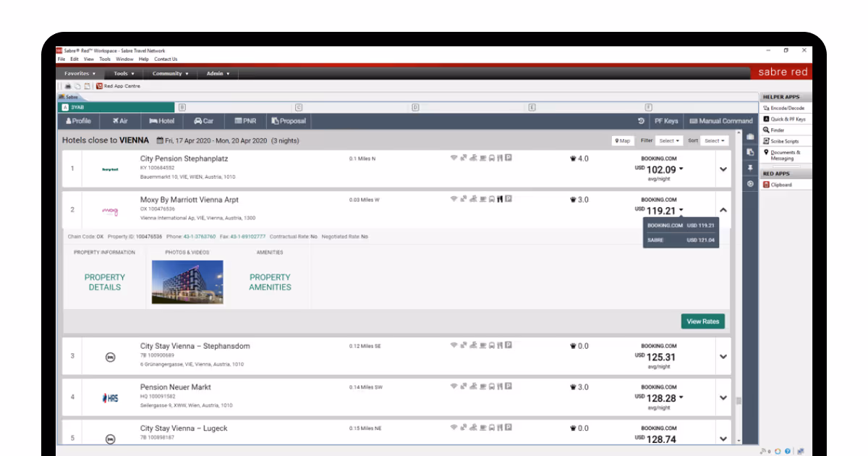This screenshot has height=456, width=868.
Task: Open rate source arrow next to 128.28
Action: (x=681, y=398)
